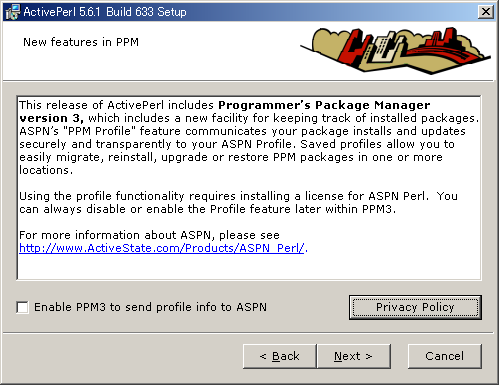Click the 'For more information about ASPN' line
Screen dimensions: 499x385
click(x=149, y=235)
